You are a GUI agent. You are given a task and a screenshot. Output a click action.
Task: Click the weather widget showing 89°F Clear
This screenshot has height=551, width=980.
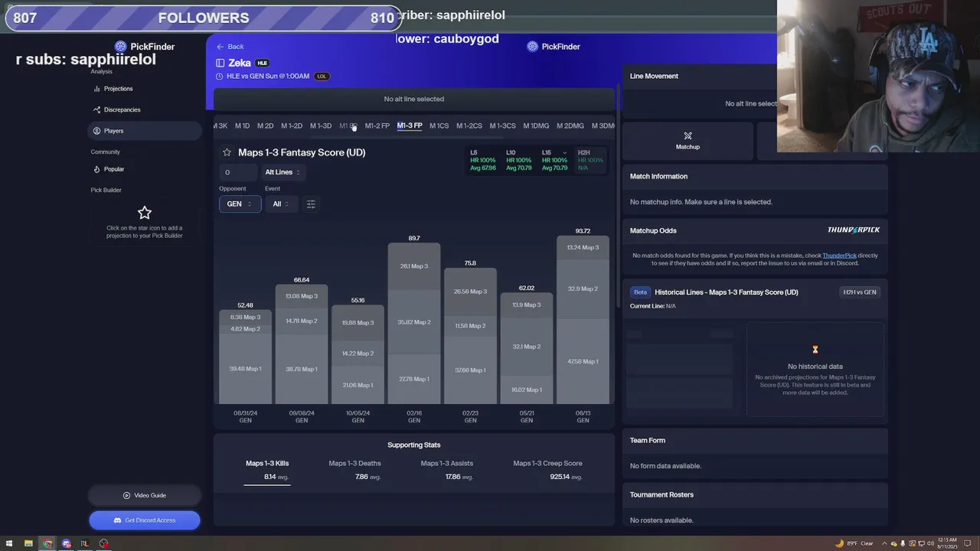point(854,543)
